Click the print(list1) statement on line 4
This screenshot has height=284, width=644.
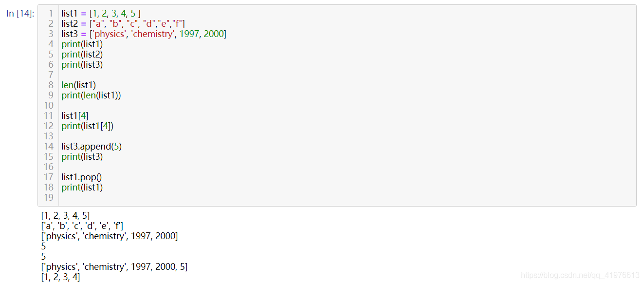82,44
